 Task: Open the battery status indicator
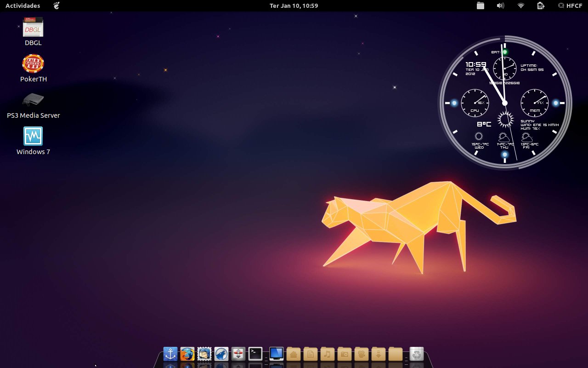point(541,6)
